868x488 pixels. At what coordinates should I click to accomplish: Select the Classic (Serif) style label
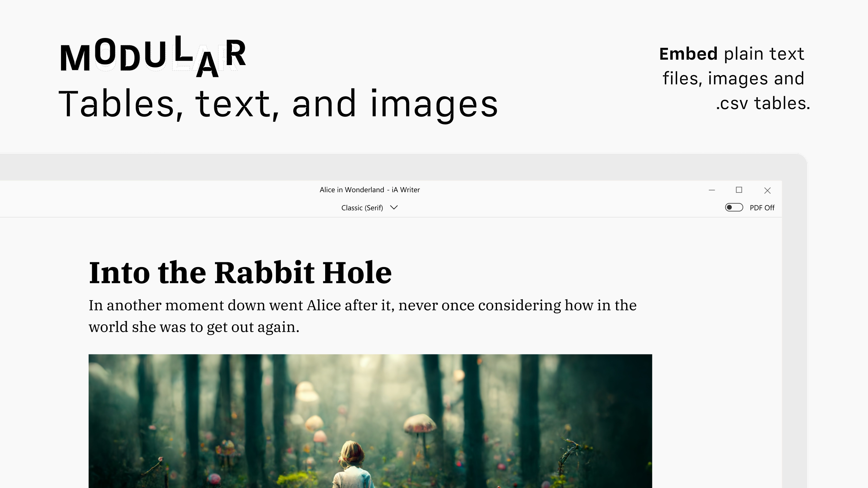pyautogui.click(x=362, y=207)
